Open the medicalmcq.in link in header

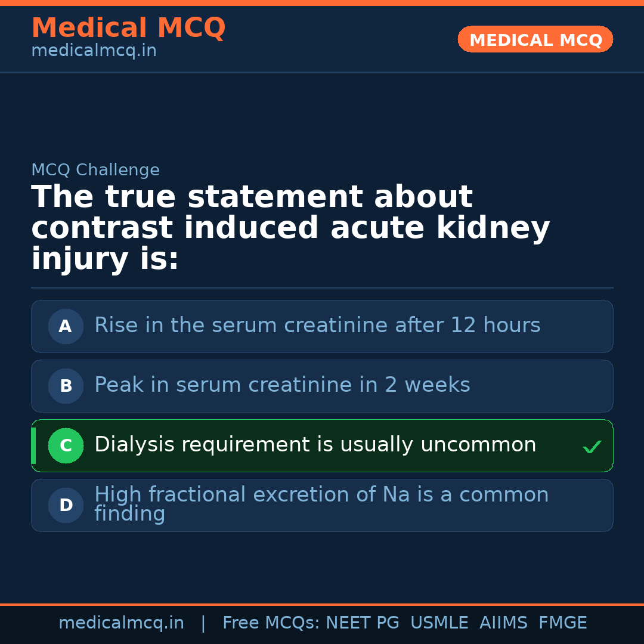[94, 51]
